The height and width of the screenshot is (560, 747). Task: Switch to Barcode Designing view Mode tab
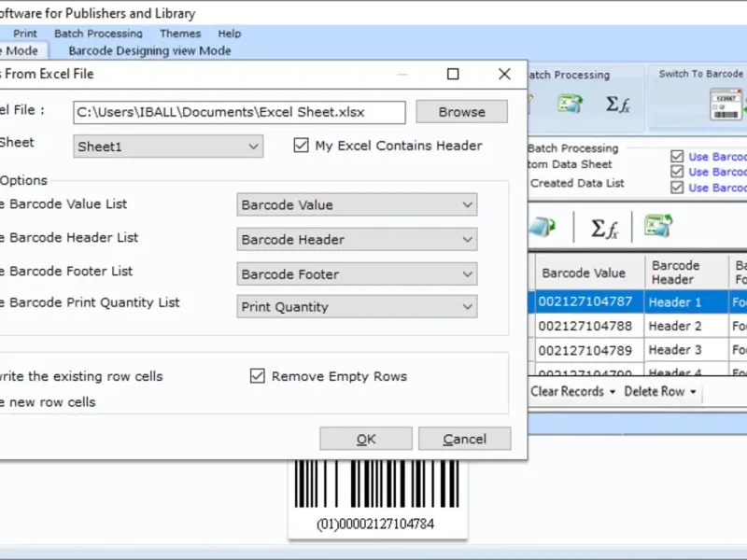[149, 51]
